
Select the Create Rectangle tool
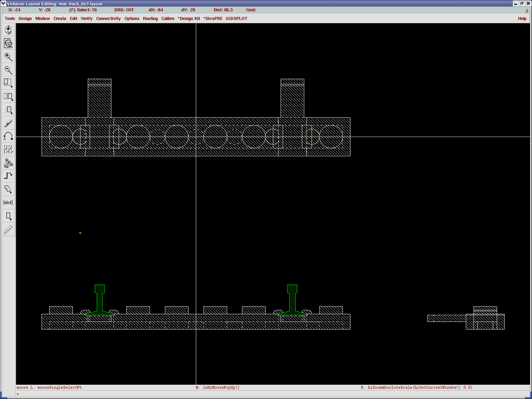[x=8, y=216]
